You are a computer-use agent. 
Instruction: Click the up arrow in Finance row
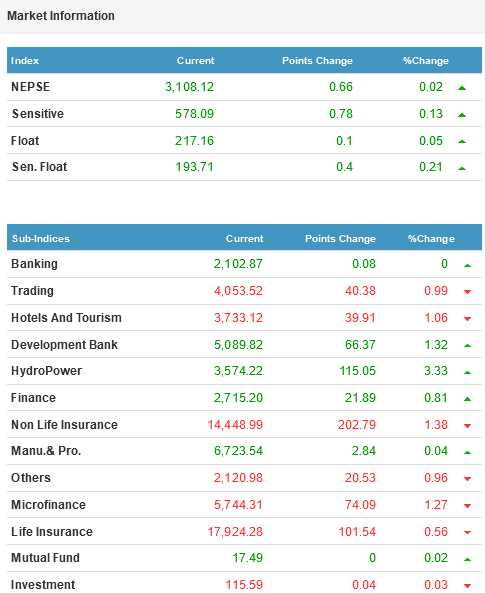point(468,399)
